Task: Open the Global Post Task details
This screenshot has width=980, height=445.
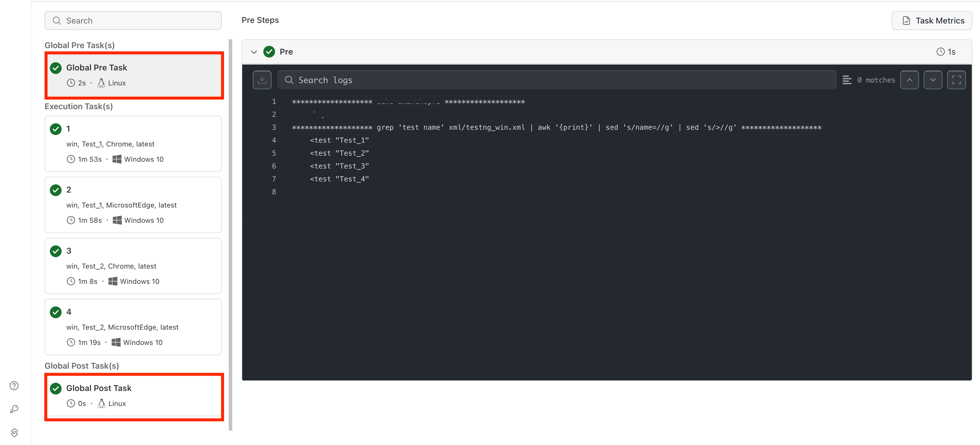Action: pos(133,396)
